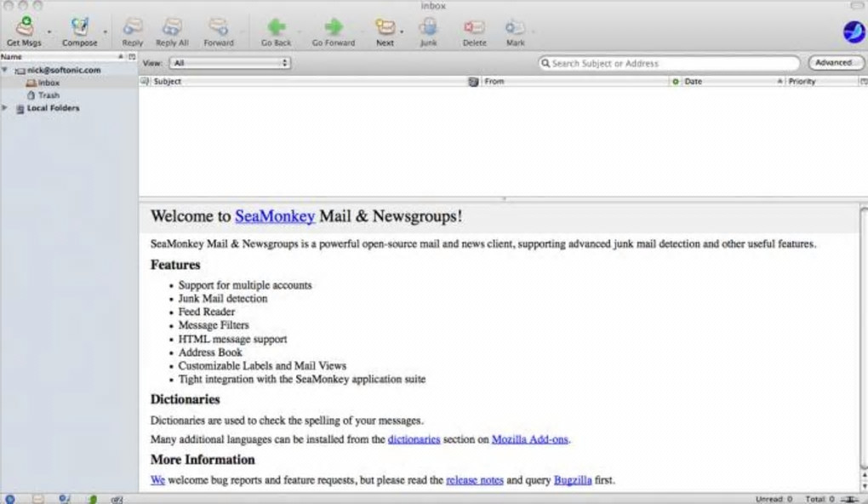Screen dimensions: 868x504
Task: Click the Advanced search button
Action: (836, 63)
